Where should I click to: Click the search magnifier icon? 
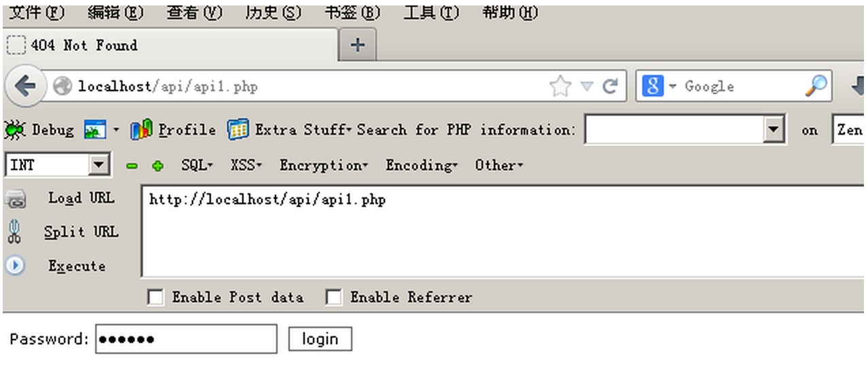pos(815,86)
